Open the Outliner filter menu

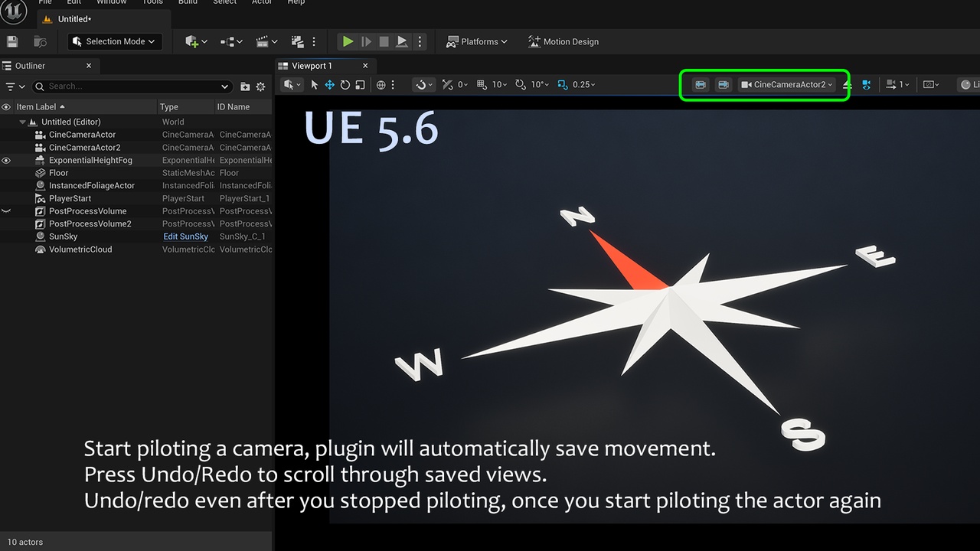tap(15, 86)
